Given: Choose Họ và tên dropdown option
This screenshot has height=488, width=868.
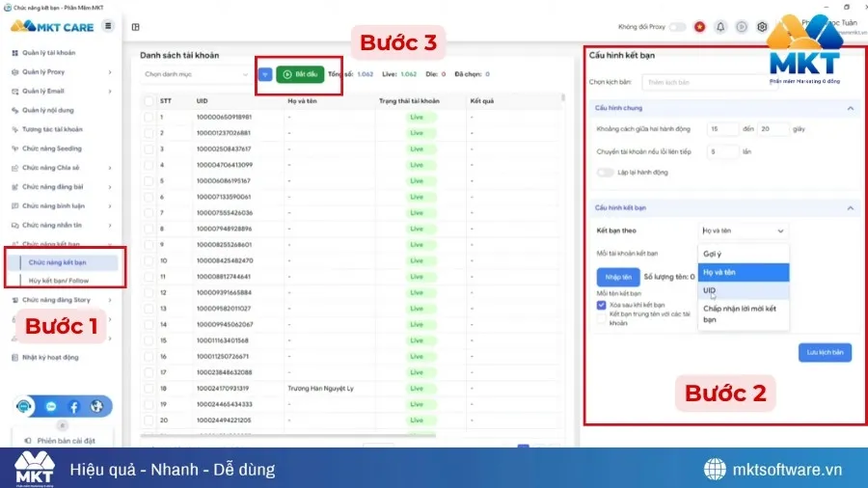Looking at the screenshot, I should (744, 272).
